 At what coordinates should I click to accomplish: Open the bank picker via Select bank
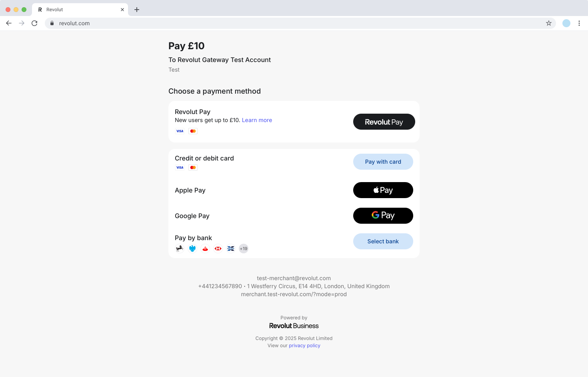[383, 241]
